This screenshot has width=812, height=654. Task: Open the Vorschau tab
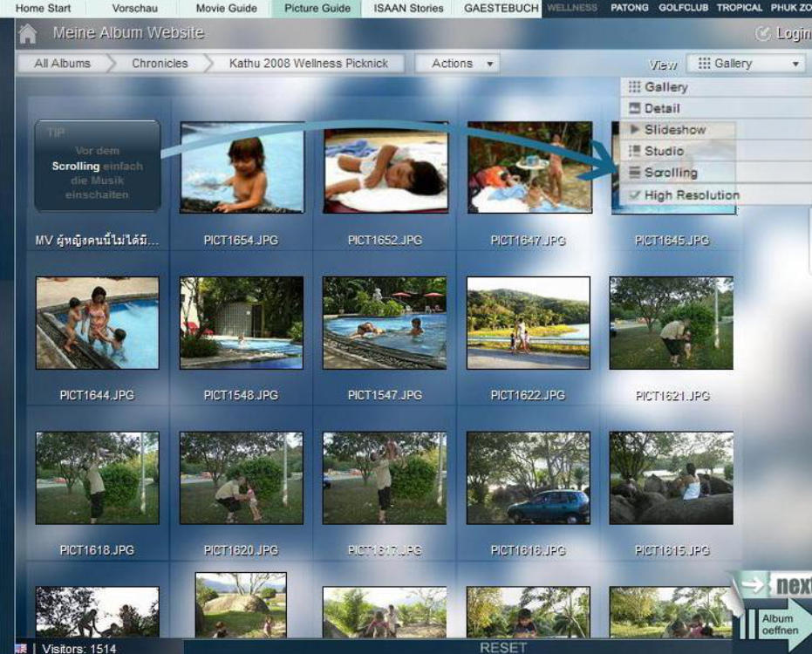click(134, 9)
